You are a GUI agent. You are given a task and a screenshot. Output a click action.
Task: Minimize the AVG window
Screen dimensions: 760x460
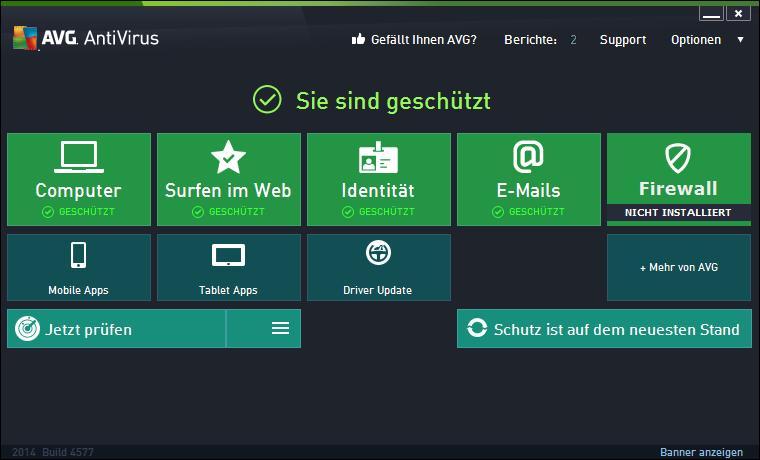point(712,14)
